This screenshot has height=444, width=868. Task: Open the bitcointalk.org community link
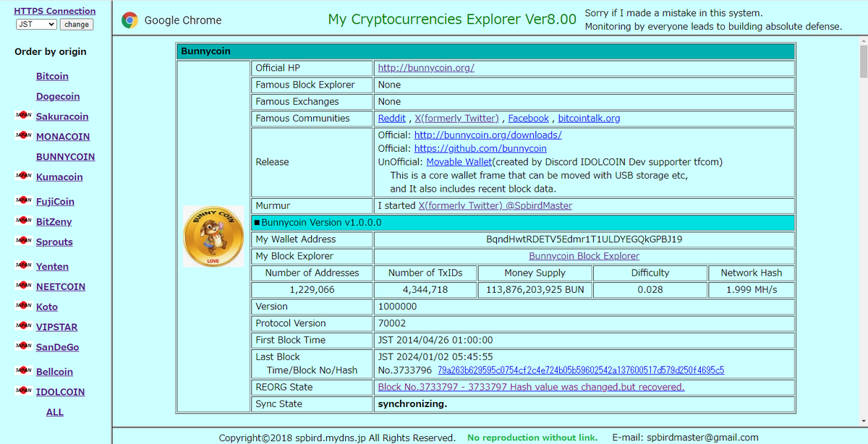click(x=589, y=119)
